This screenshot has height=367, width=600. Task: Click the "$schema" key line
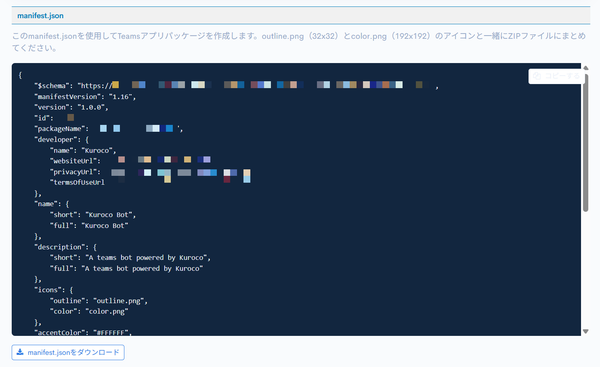coord(236,85)
